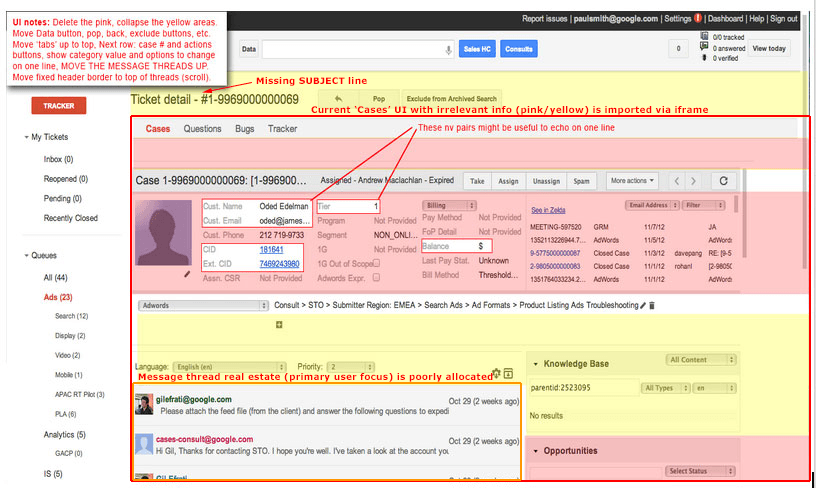The height and width of the screenshot is (488, 816).
Task: Go to previous case with left chevron
Action: (676, 181)
